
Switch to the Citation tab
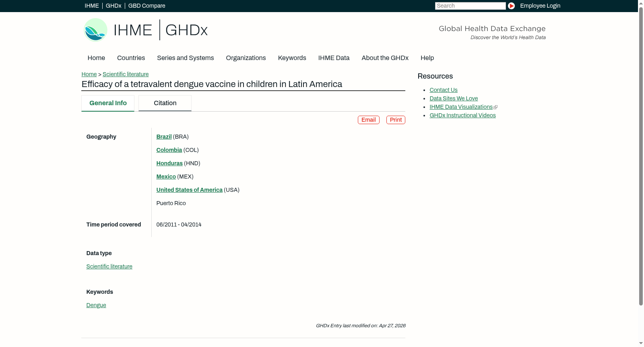tap(165, 103)
